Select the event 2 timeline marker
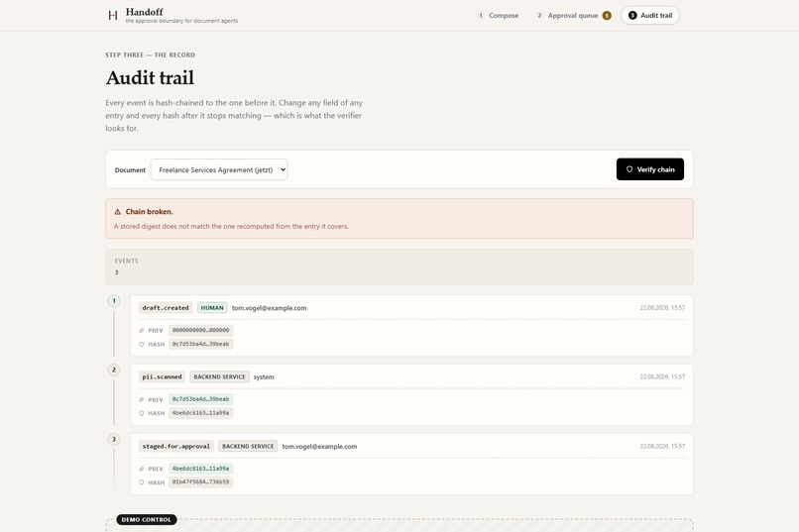799x532 pixels. [114, 370]
